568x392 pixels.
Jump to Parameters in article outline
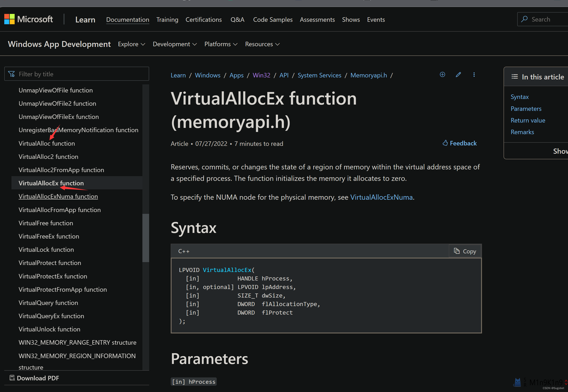pos(526,109)
